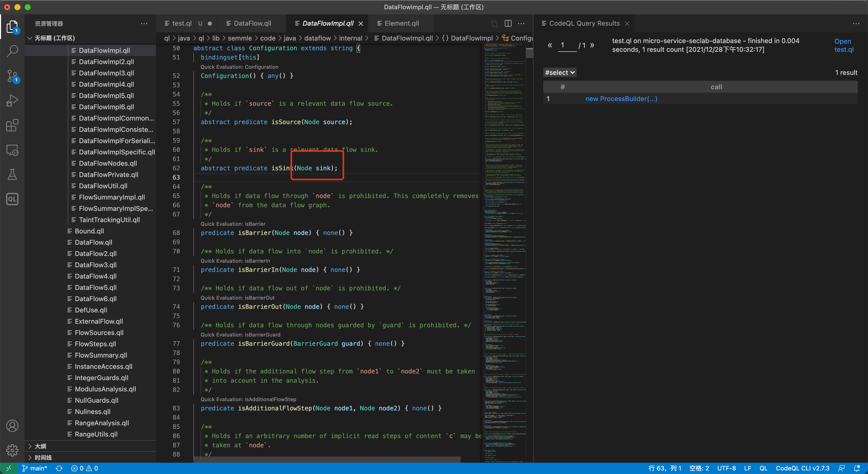Open the #select result set dropdown

(560, 72)
